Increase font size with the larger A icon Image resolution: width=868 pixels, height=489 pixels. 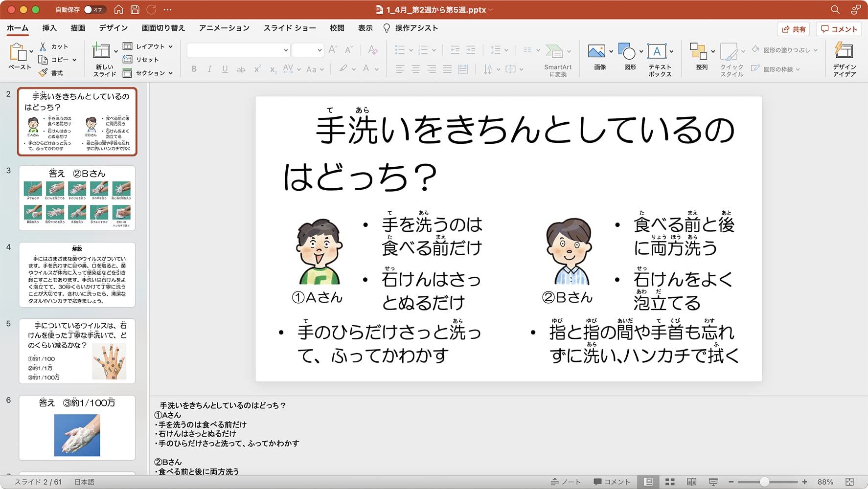coord(333,49)
